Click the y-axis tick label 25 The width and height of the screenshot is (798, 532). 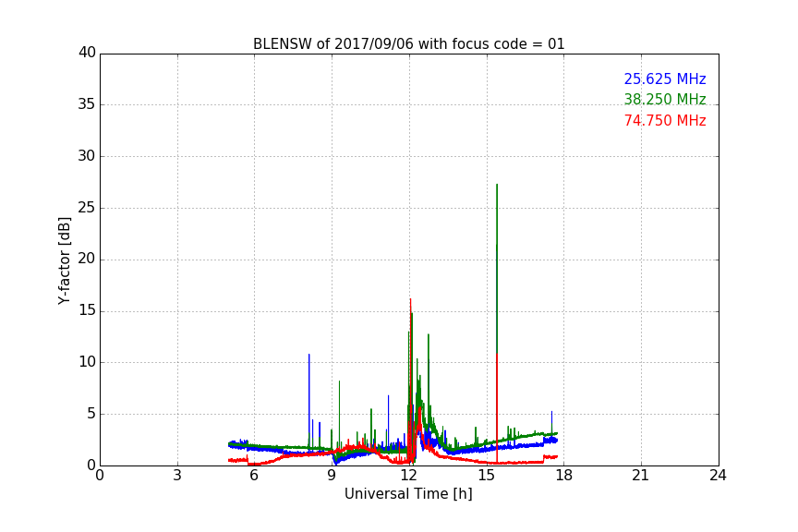pos(87,208)
